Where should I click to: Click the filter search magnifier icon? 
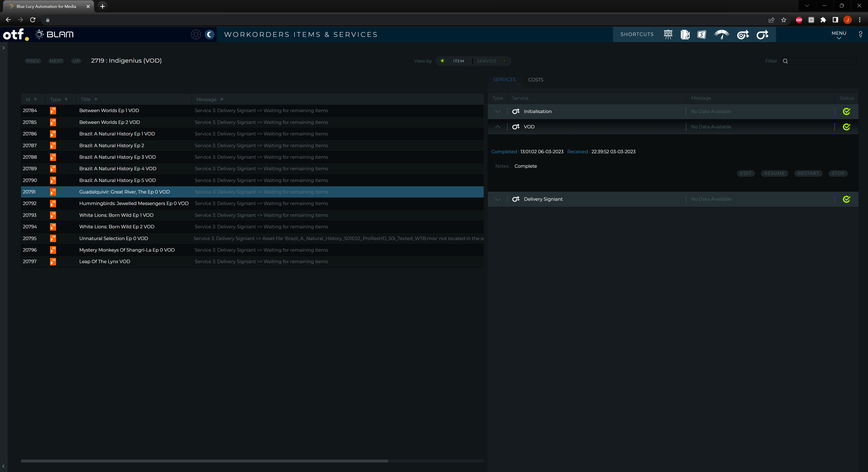[x=785, y=61]
